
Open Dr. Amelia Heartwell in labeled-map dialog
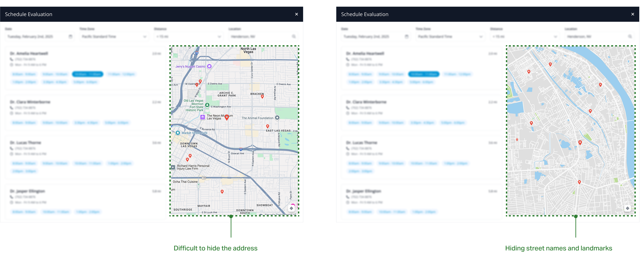29,53
